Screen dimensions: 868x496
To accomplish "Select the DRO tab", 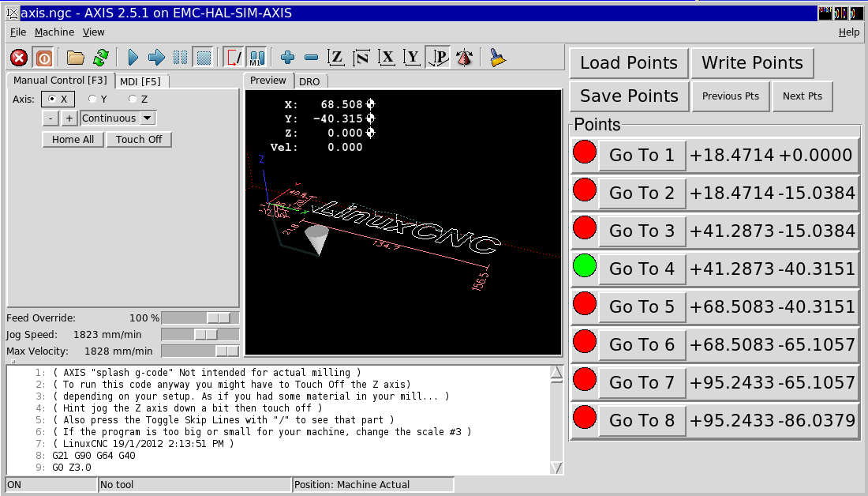I will pyautogui.click(x=309, y=81).
